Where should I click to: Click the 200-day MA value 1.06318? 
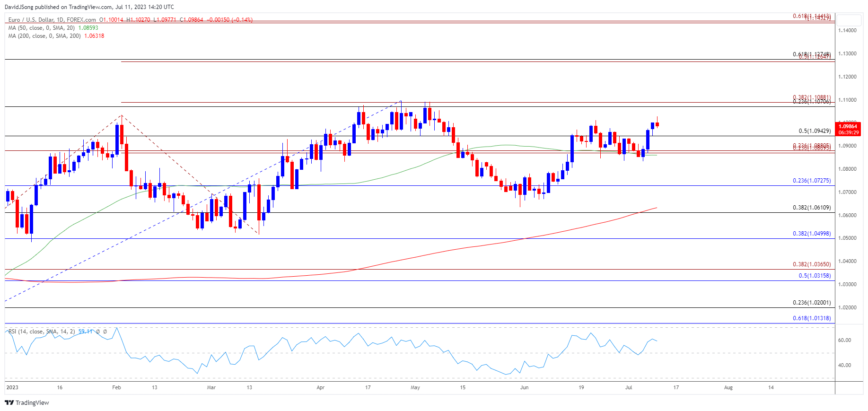coord(94,36)
